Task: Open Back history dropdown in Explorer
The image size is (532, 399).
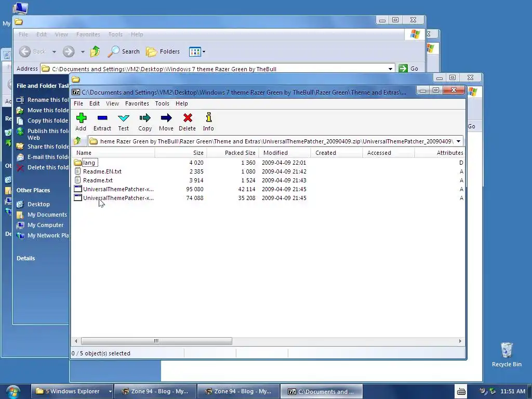Action: coord(54,52)
